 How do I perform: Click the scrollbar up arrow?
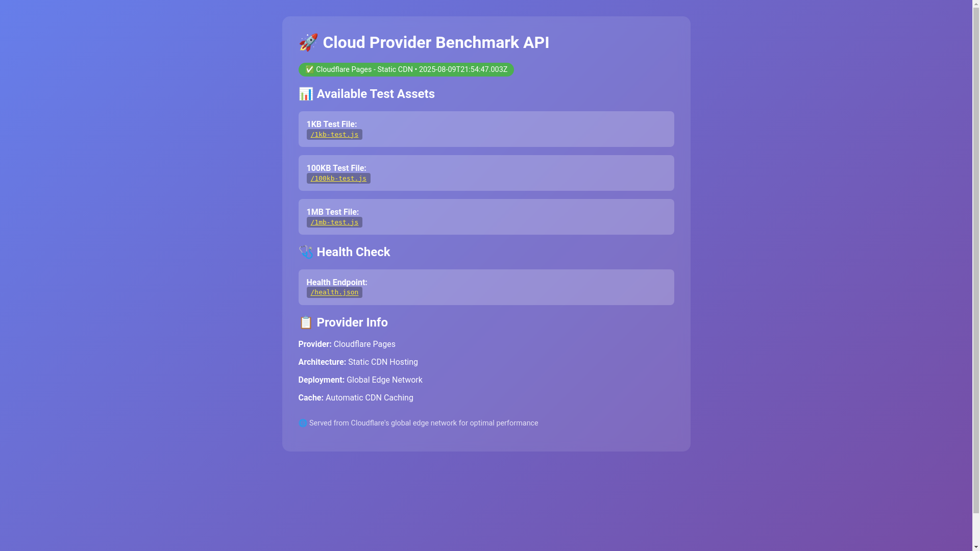976,4
